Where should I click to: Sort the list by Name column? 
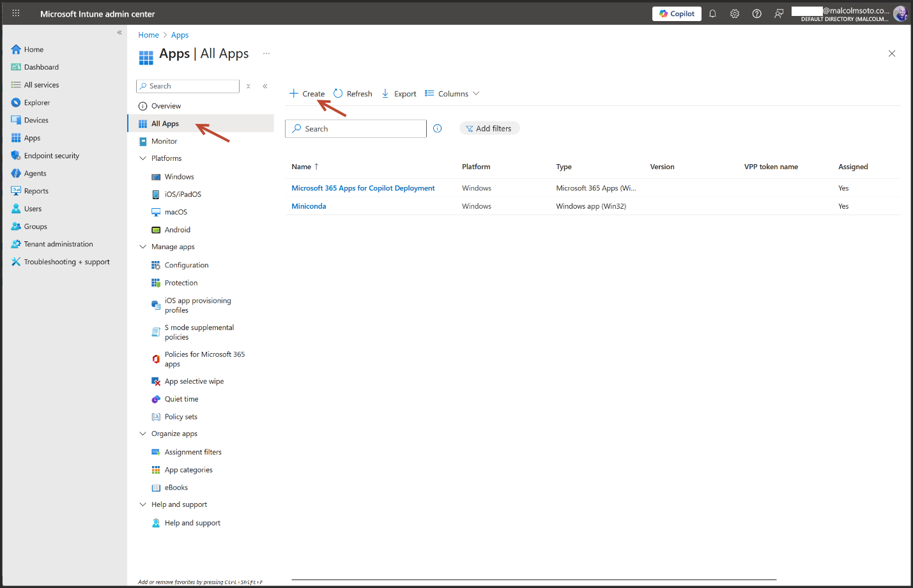click(x=302, y=167)
